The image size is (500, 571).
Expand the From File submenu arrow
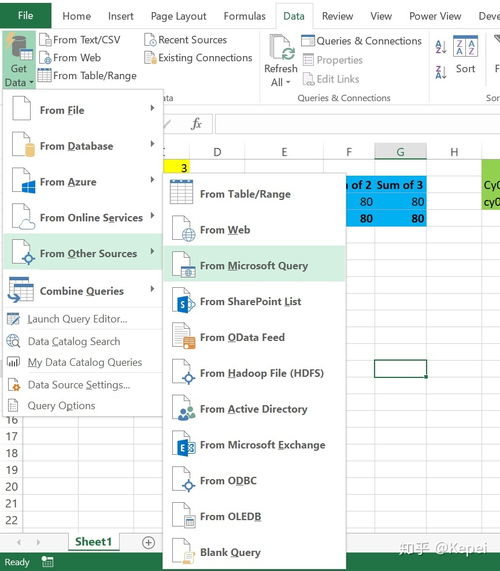(153, 108)
